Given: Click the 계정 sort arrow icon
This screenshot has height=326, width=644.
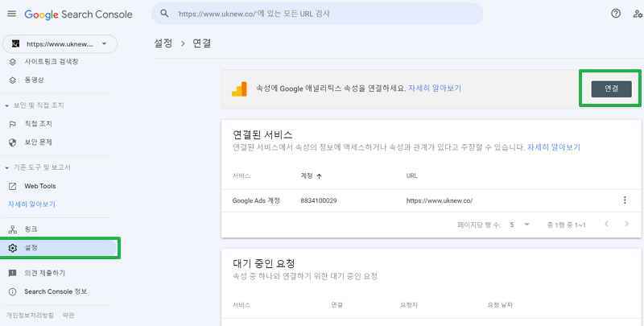Looking at the screenshot, I should [x=319, y=176].
